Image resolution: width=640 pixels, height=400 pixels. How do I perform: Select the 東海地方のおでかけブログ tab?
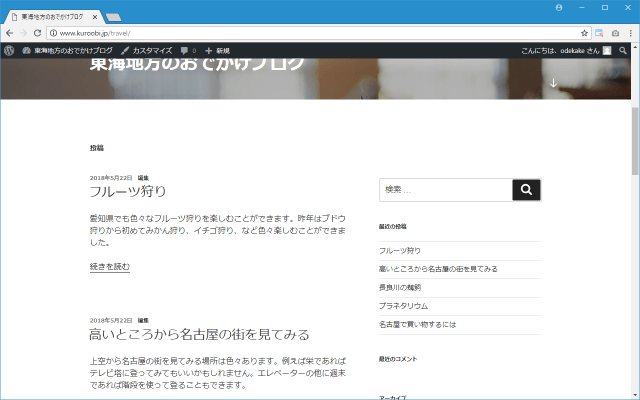tap(52, 17)
